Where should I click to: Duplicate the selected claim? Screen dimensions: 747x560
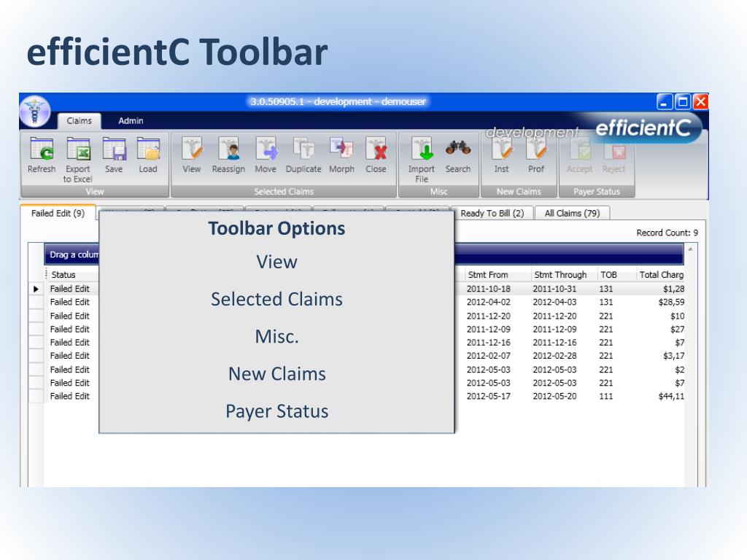pos(303,155)
